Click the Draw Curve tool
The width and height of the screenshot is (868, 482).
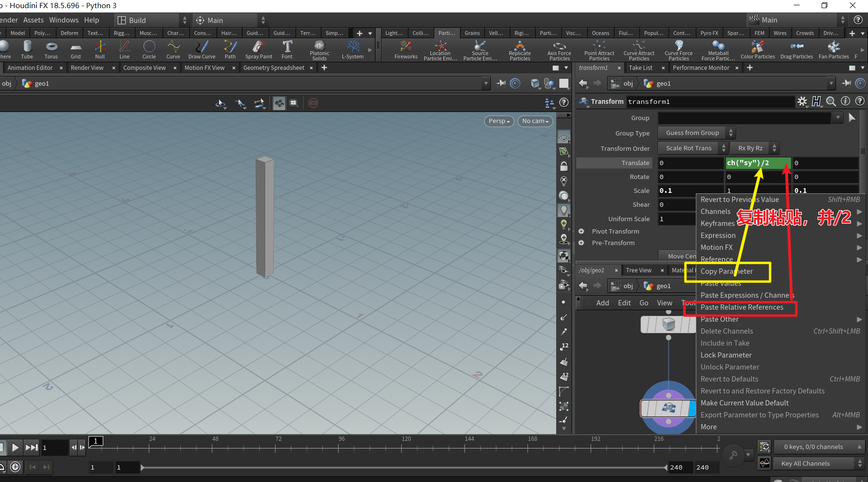click(x=202, y=50)
